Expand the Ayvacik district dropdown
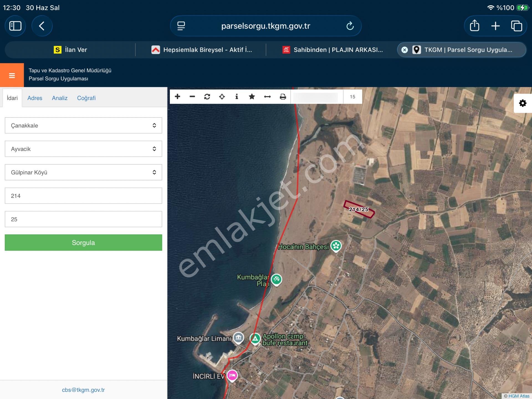This screenshot has height=399, width=532. (83, 149)
